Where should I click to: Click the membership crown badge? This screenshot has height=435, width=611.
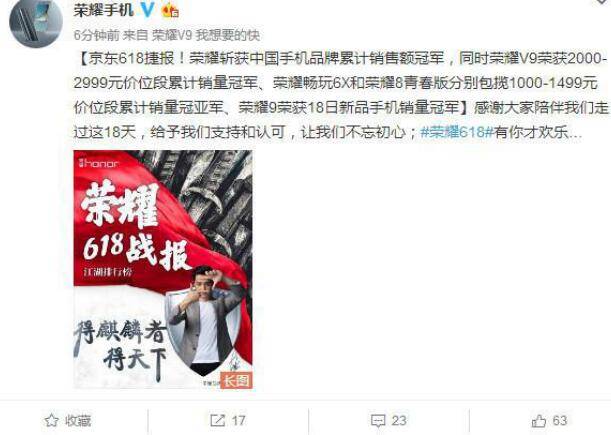[170, 11]
